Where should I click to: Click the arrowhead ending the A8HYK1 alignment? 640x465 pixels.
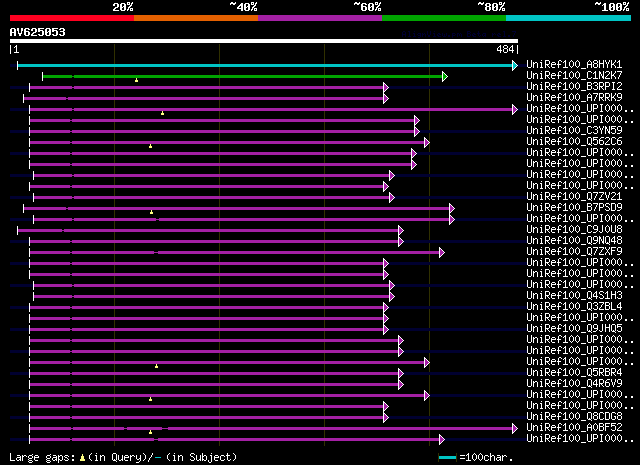515,65
